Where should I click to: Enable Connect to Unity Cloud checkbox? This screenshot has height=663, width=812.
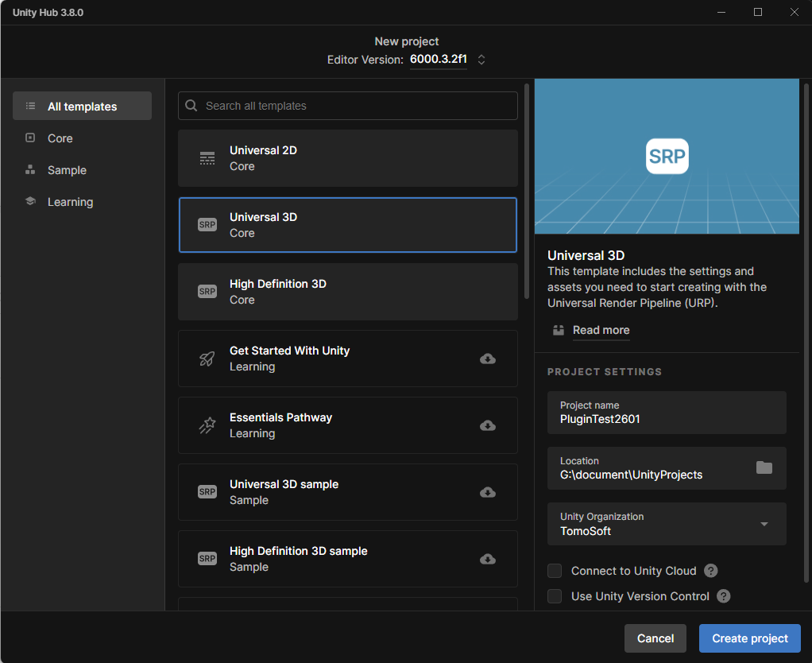point(555,571)
